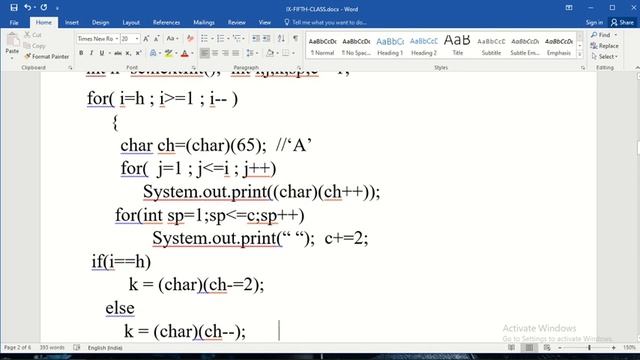Show paragraph marks
This screenshot has width=640, height=360.
[296, 38]
